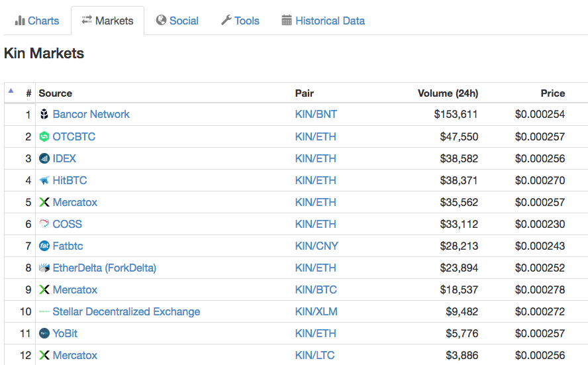
Task: Sort table by Price column header
Action: [x=553, y=93]
